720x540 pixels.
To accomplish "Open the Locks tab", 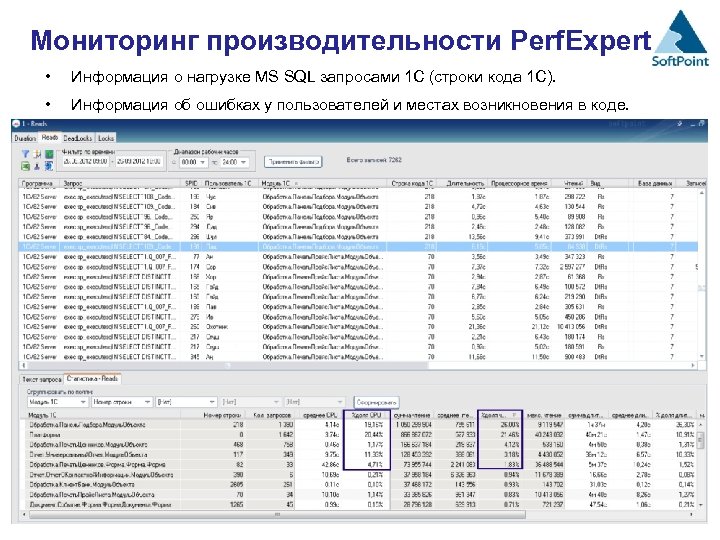I will pyautogui.click(x=106, y=138).
